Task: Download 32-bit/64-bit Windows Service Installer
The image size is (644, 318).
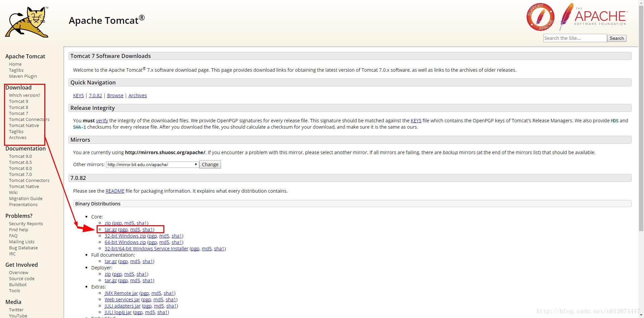Action: tap(147, 249)
